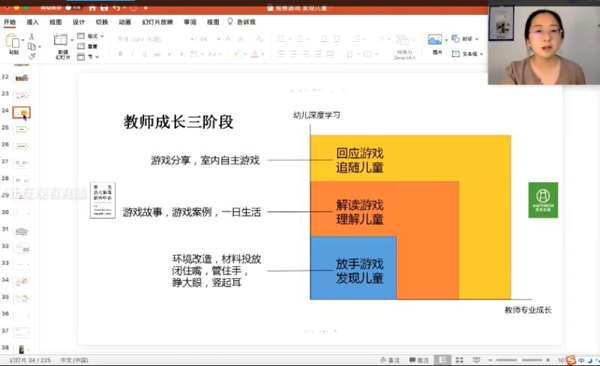
Task: Click the Tell Me lightbulb search button
Action: 230,21
